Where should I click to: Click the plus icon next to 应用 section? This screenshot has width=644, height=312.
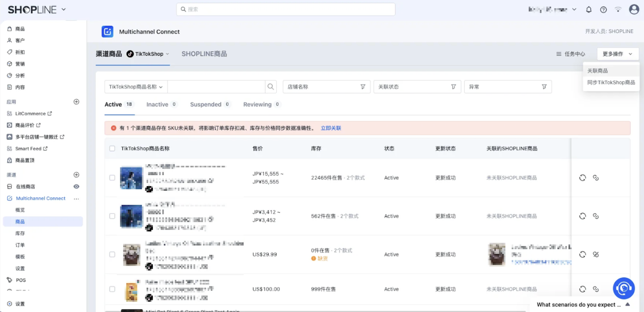click(x=76, y=102)
